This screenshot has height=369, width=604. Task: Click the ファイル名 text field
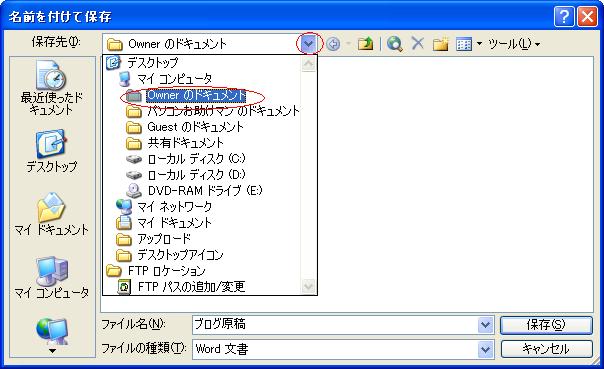click(x=334, y=325)
